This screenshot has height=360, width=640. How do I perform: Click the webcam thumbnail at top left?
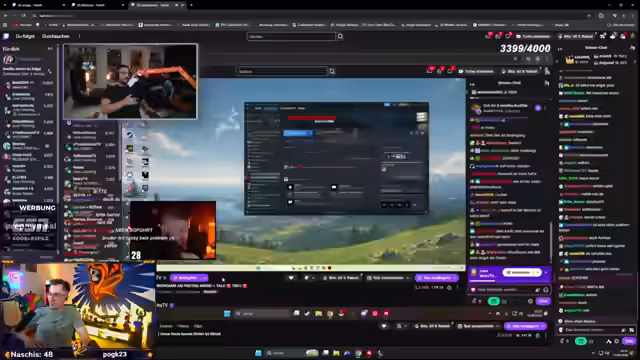[130, 82]
